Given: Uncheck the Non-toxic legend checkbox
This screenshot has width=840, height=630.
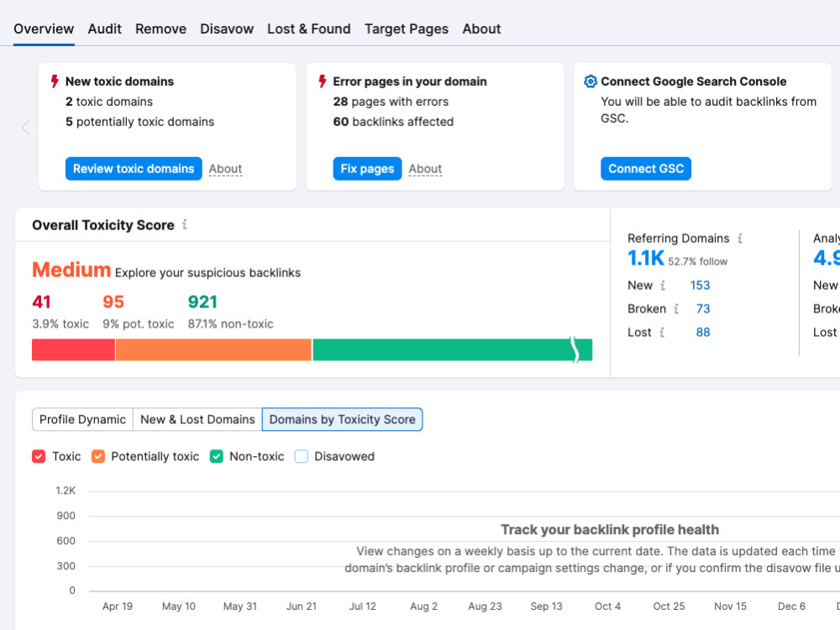Looking at the screenshot, I should 217,456.
